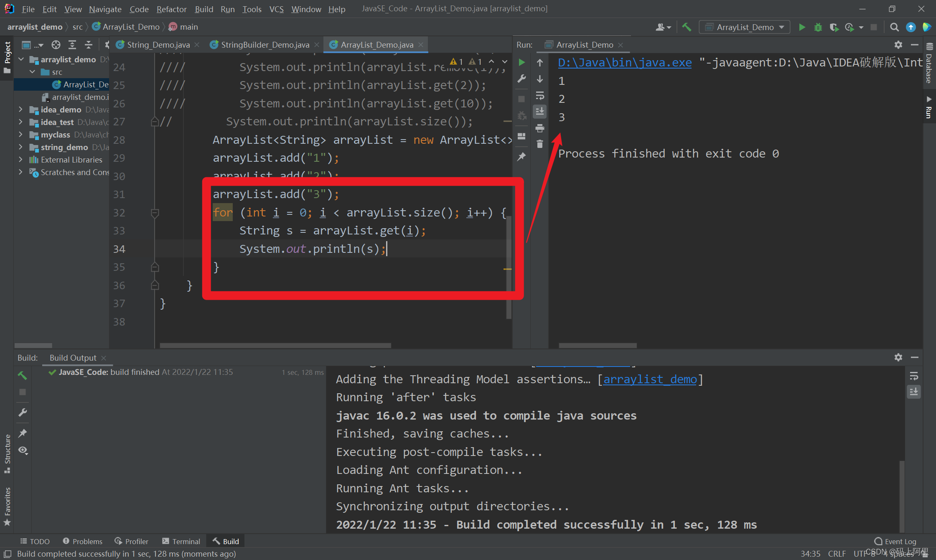The width and height of the screenshot is (936, 560).
Task: Rerun the ArrayList_Demo application
Action: [x=521, y=62]
